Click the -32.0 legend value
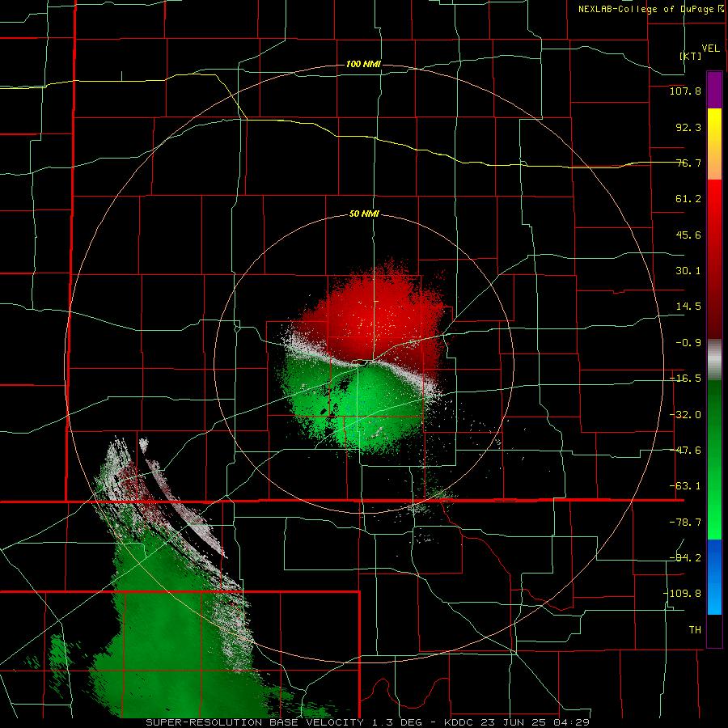This screenshot has height=728, width=728. 685,415
